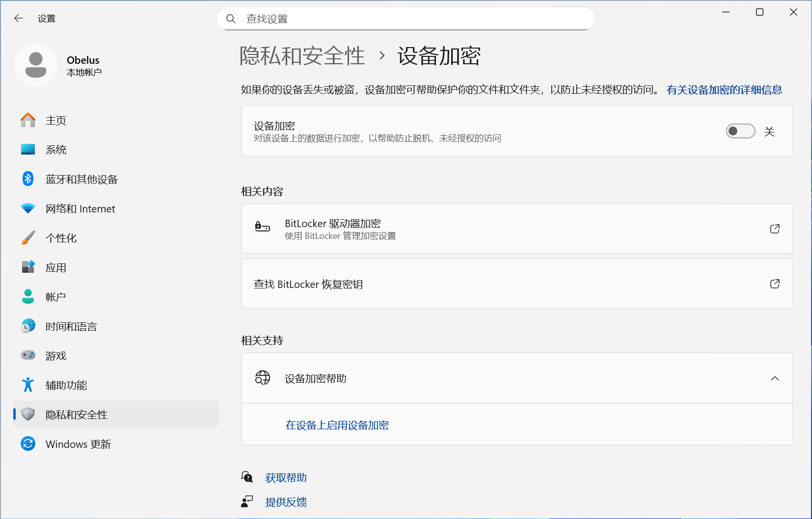Collapse the 设备加密帮助 section
Viewport: 812px width, 519px height.
click(x=775, y=378)
